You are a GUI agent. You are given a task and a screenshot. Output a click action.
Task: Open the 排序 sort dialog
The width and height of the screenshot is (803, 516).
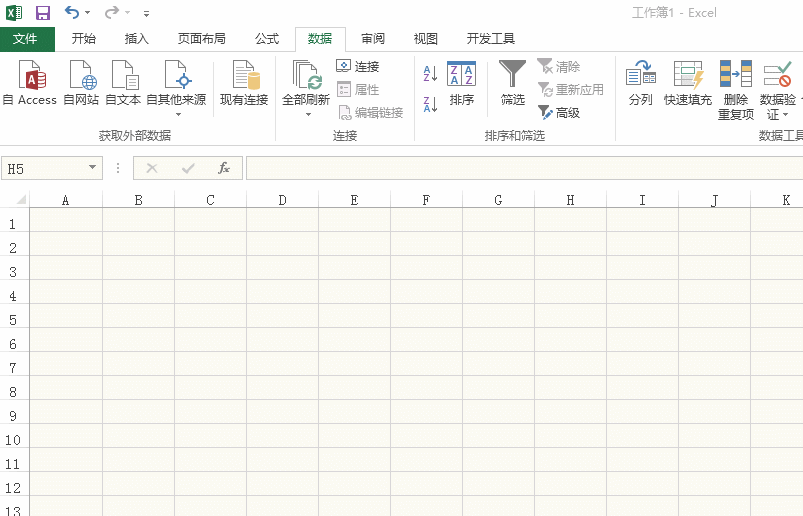tap(461, 83)
